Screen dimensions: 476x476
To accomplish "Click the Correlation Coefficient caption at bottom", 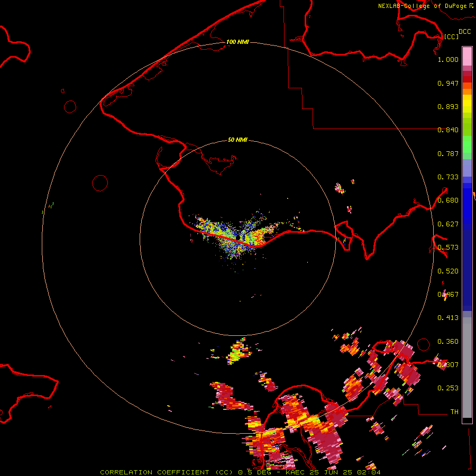I will [x=240, y=472].
